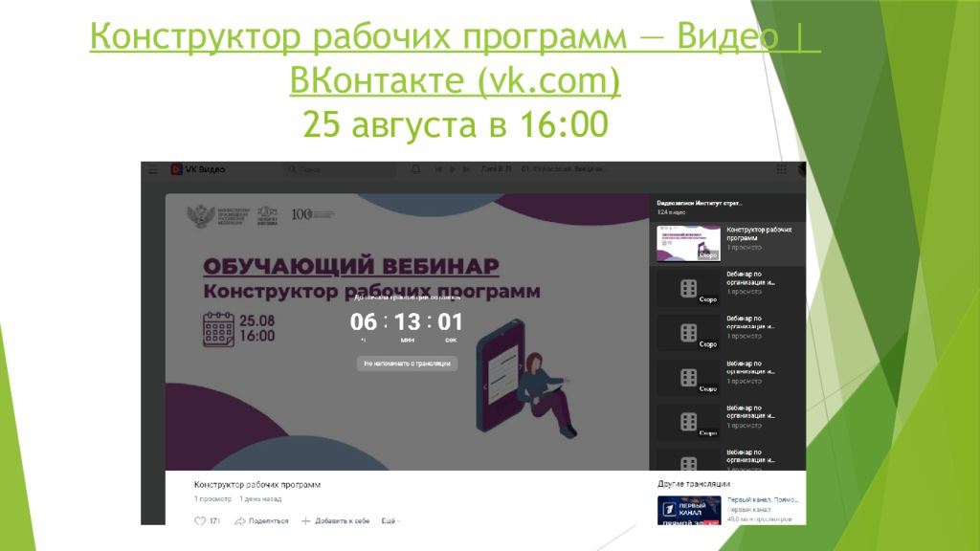
Task: Open the first "Вебинар по организации" film thumbnail
Action: (x=688, y=288)
